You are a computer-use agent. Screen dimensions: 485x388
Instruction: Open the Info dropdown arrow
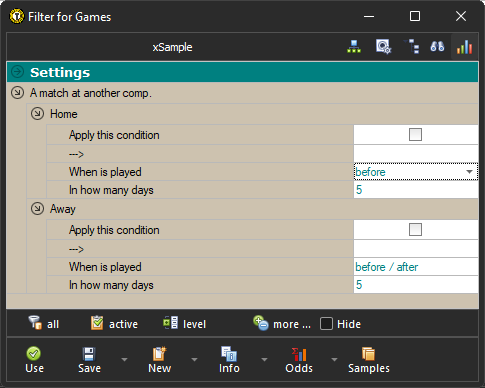tap(264, 360)
